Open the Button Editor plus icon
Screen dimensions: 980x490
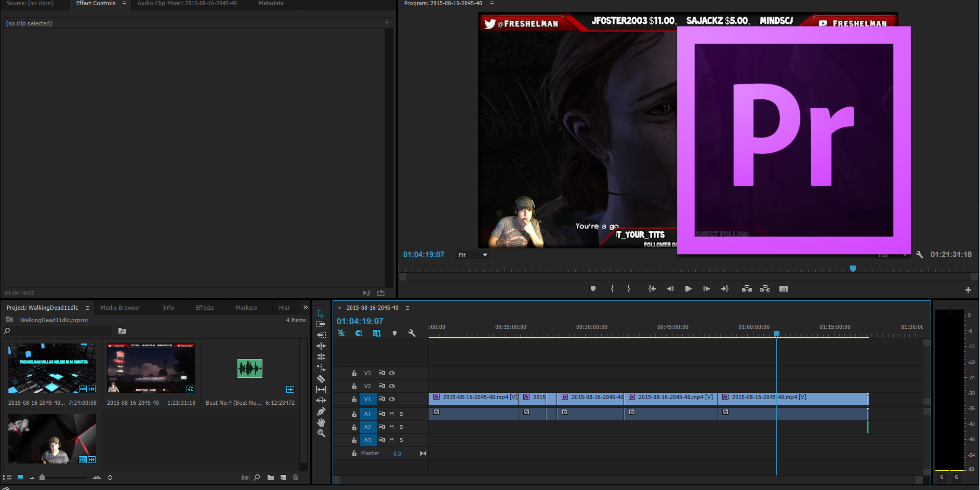[968, 289]
